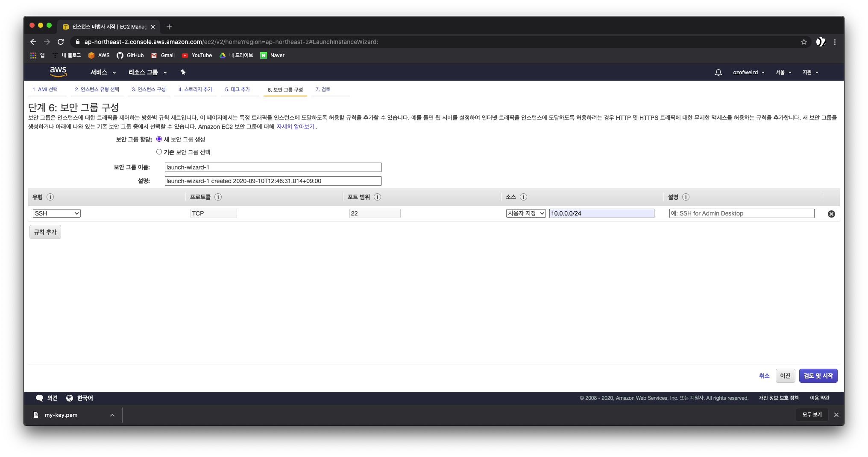Click the 취소 link
The image size is (868, 457).
(764, 376)
